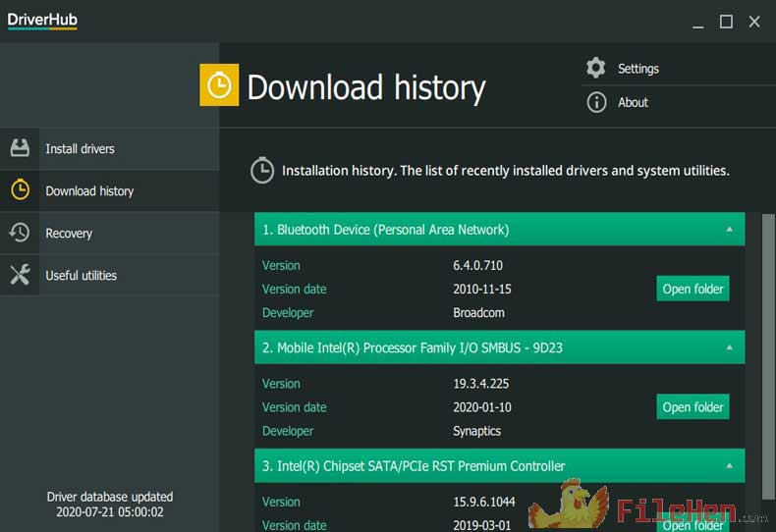This screenshot has width=776, height=532.
Task: Click the Bluetooth Device (Personal Area Network) header
Action: (x=499, y=230)
